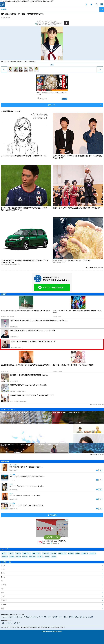This screenshot has height=644, width=104.
Task: Click camera icon in ゴジラ article row
Action: (97, 480)
